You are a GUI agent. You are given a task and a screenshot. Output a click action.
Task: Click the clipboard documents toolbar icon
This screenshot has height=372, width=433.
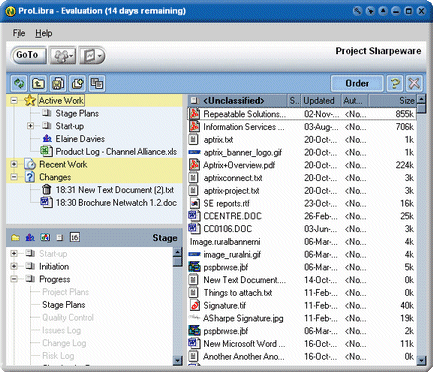[58, 83]
